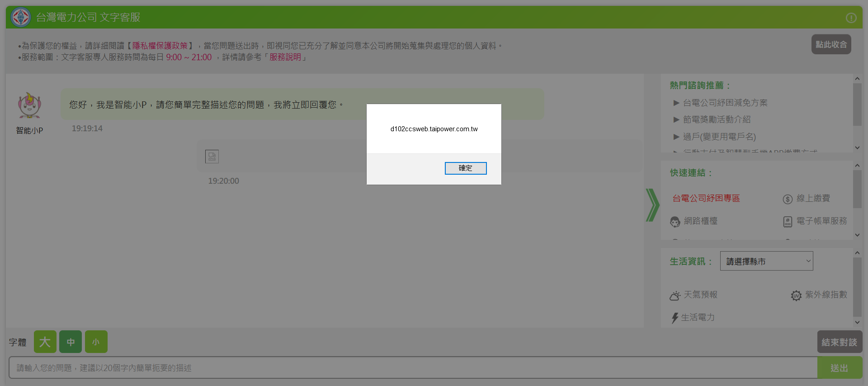Open the broken image in the chat message
Viewport: 868px width, 386px height.
coord(212,157)
